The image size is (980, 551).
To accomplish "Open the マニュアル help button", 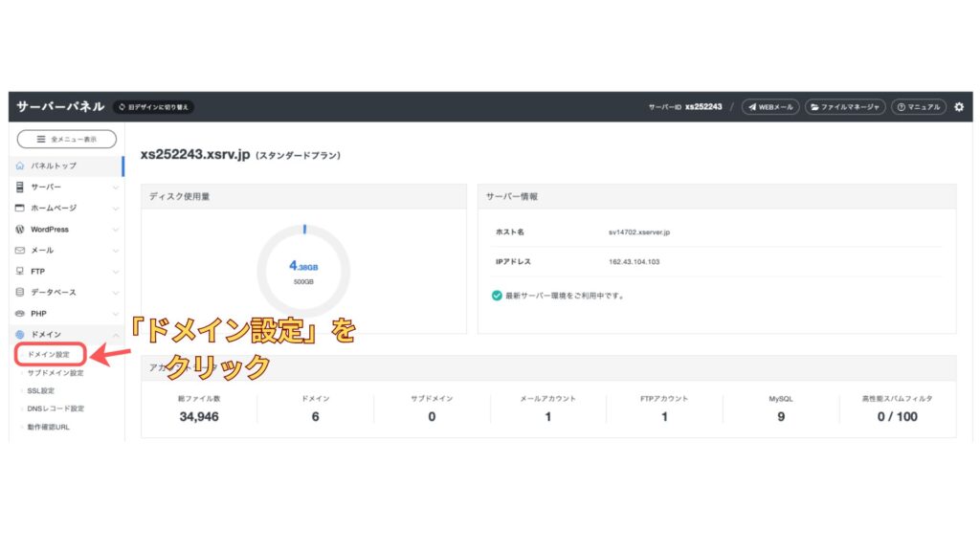I will (919, 107).
